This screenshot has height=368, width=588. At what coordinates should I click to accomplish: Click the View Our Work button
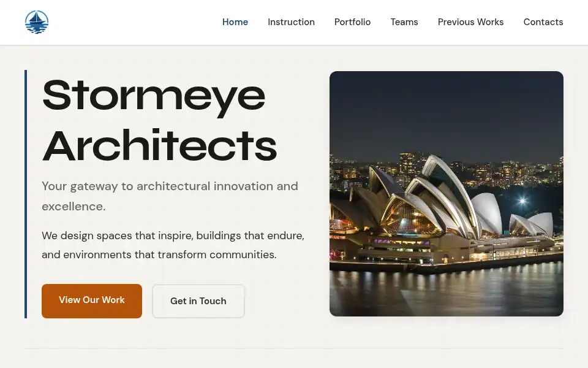[92, 301]
